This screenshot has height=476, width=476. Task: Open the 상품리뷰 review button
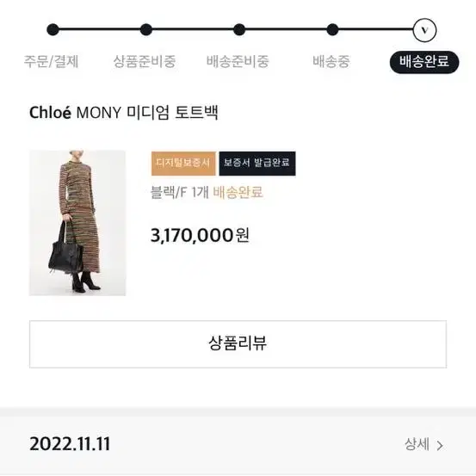tap(238, 344)
